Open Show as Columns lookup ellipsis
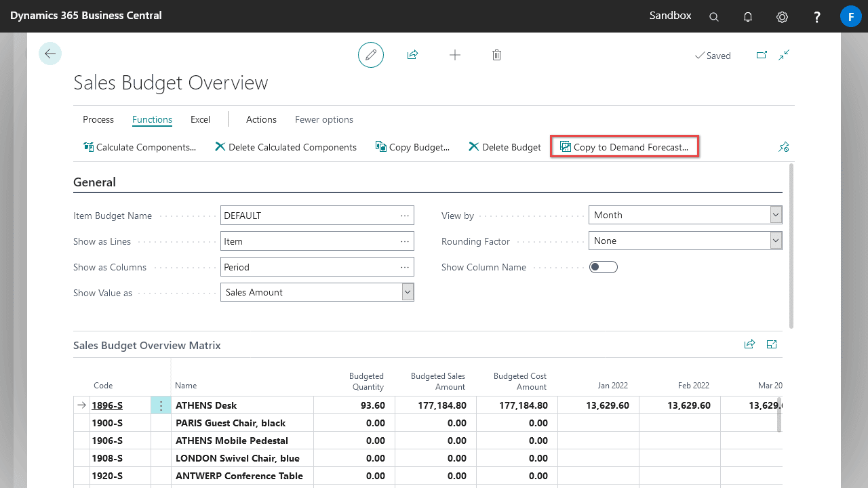 coord(405,267)
